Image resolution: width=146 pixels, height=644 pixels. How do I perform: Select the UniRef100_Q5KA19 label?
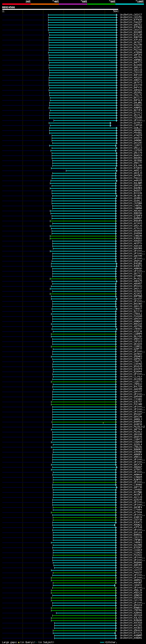click(x=131, y=630)
